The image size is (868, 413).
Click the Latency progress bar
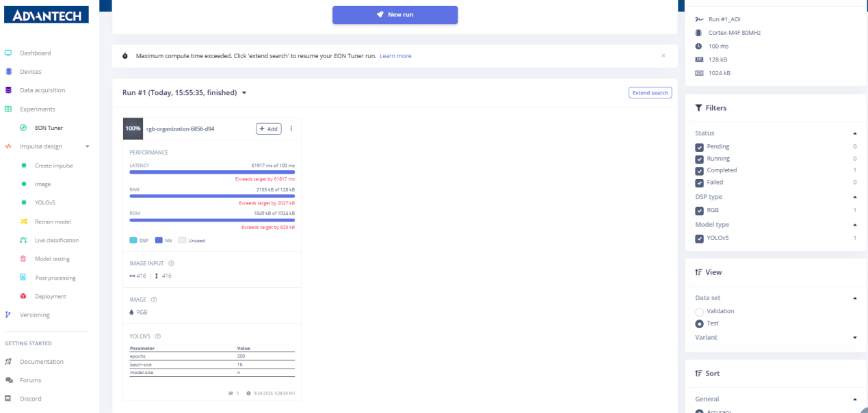[212, 172]
